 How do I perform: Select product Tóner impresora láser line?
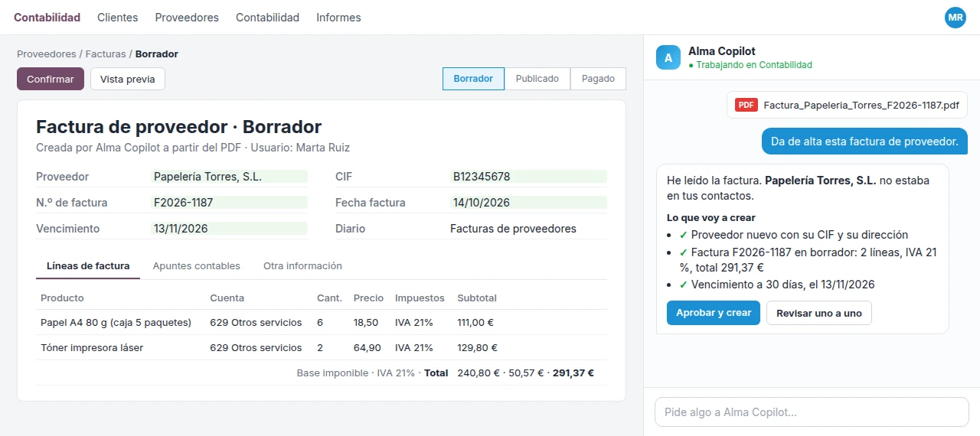(92, 348)
